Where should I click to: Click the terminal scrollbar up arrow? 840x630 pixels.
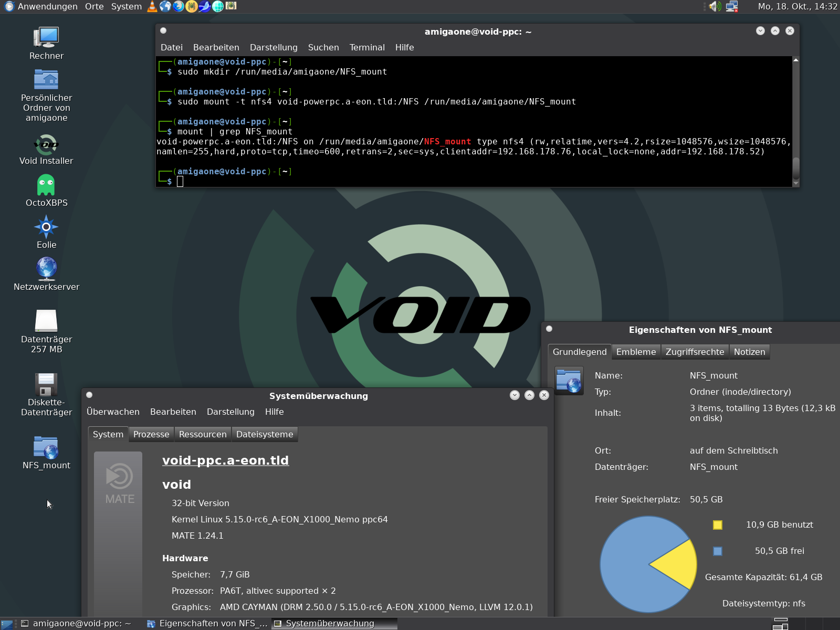point(796,60)
